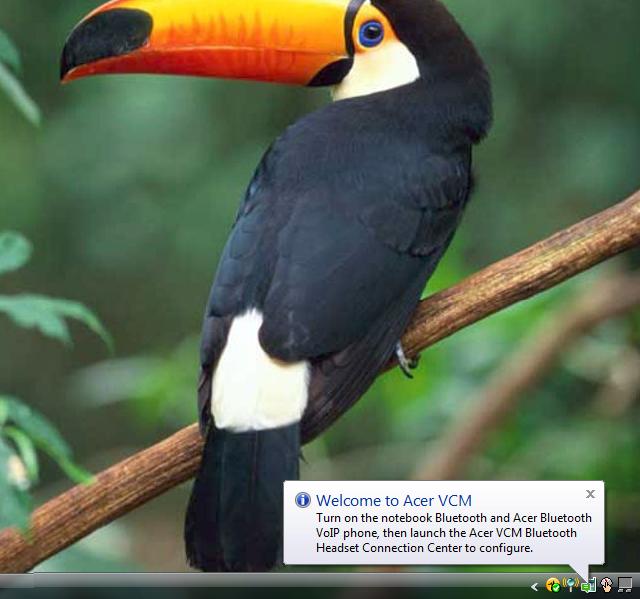
Task: Click the "Welcome to Acer VCM" balloon title
Action: click(394, 500)
